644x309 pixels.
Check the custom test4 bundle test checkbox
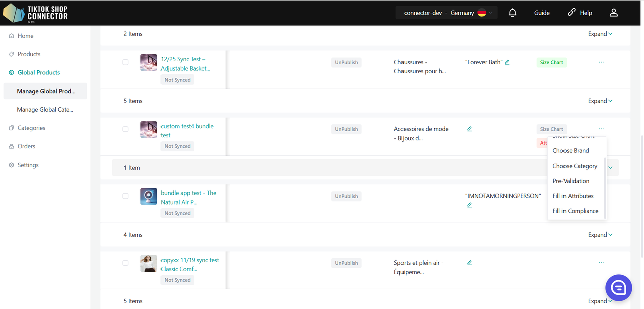[125, 129]
